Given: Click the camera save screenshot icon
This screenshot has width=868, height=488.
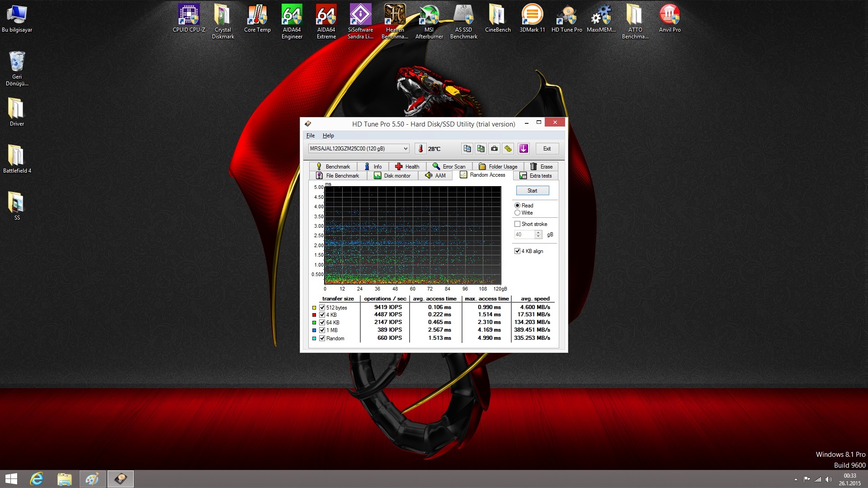Looking at the screenshot, I should (x=494, y=149).
